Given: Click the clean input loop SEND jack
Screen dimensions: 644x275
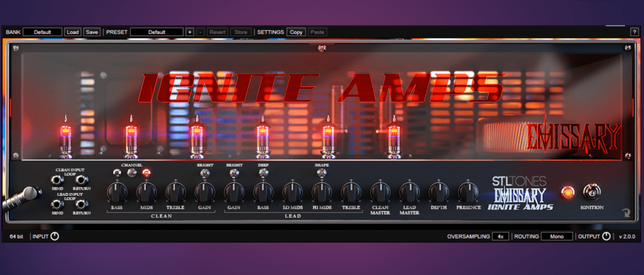Looking at the screenshot, I should point(56,179).
